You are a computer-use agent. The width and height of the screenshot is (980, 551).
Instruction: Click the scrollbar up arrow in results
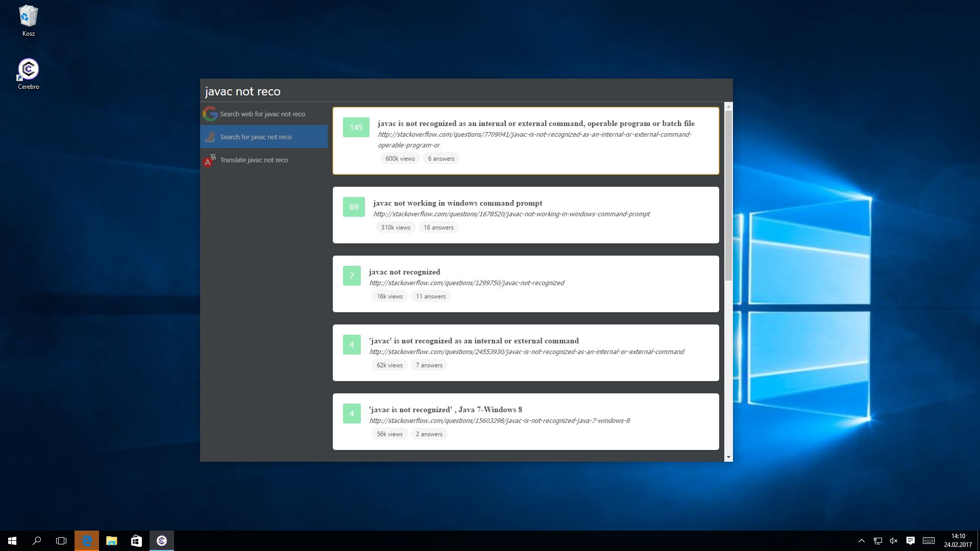(x=728, y=107)
